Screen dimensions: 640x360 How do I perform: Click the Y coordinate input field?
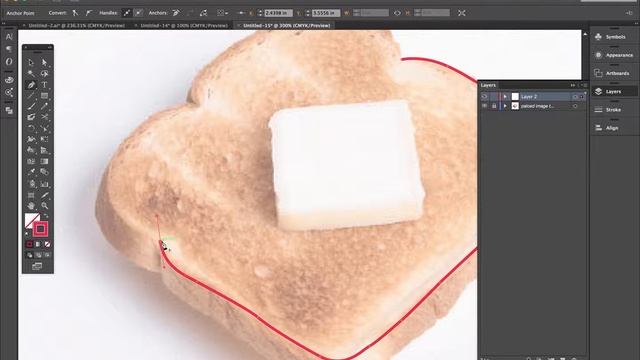click(326, 13)
